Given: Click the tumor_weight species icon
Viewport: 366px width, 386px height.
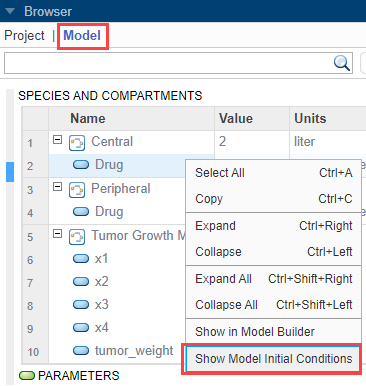Looking at the screenshot, I should [81, 351].
